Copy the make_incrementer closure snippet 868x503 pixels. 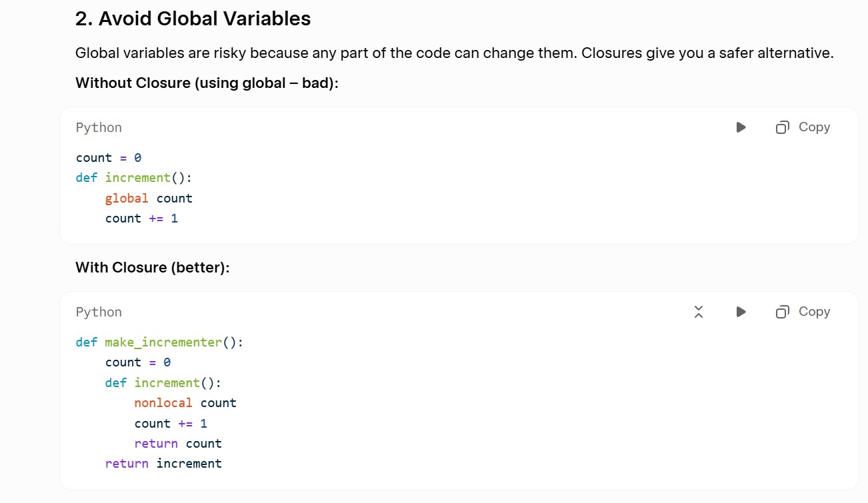(803, 312)
